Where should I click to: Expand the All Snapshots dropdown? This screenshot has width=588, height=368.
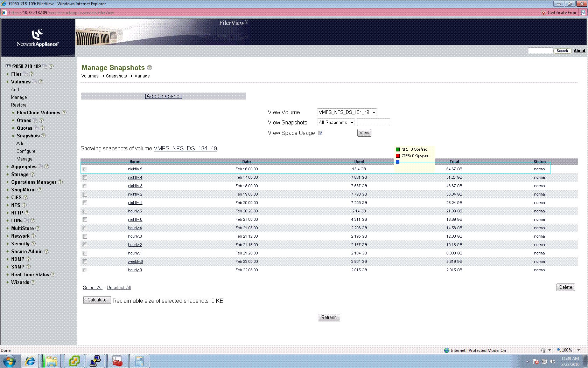(x=336, y=122)
